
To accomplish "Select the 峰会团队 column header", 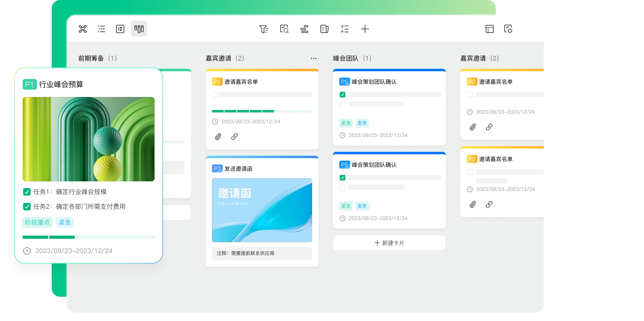I will point(346,58).
